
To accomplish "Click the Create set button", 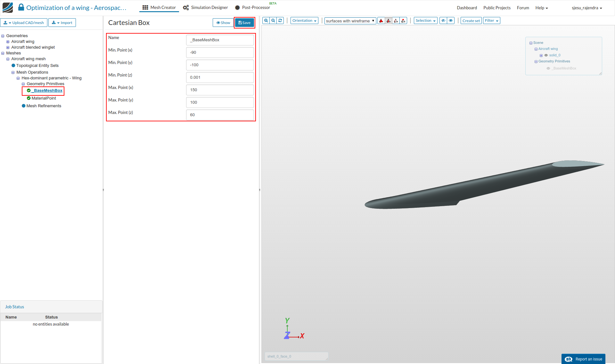I will (471, 21).
